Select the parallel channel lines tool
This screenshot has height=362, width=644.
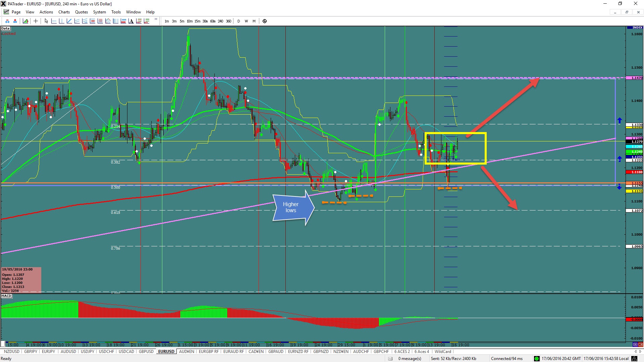point(77,21)
